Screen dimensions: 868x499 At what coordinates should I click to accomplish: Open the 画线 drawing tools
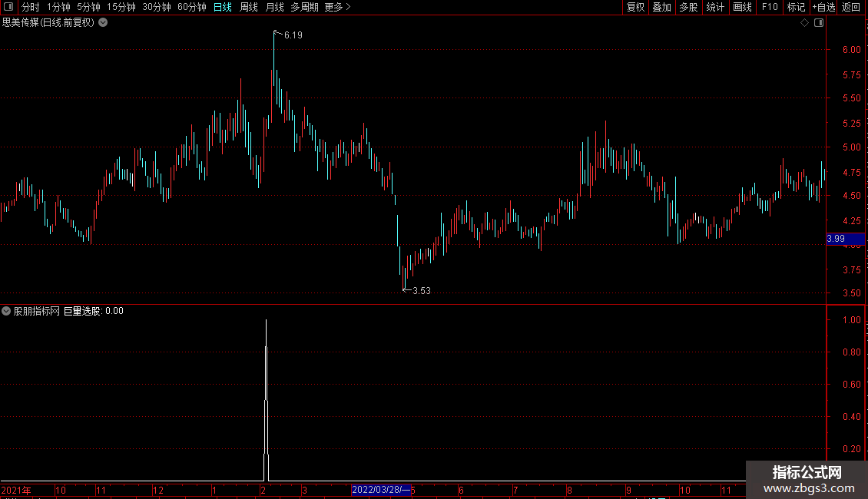point(742,7)
